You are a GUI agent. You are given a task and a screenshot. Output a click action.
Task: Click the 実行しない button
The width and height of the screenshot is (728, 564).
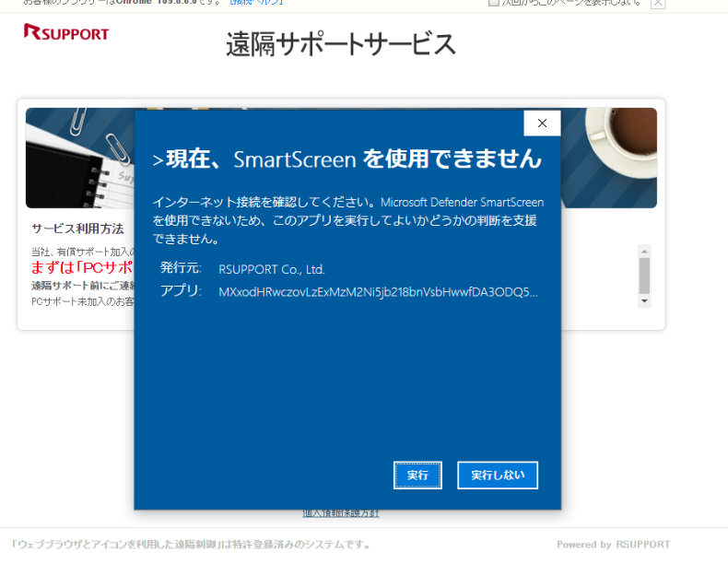coord(498,475)
